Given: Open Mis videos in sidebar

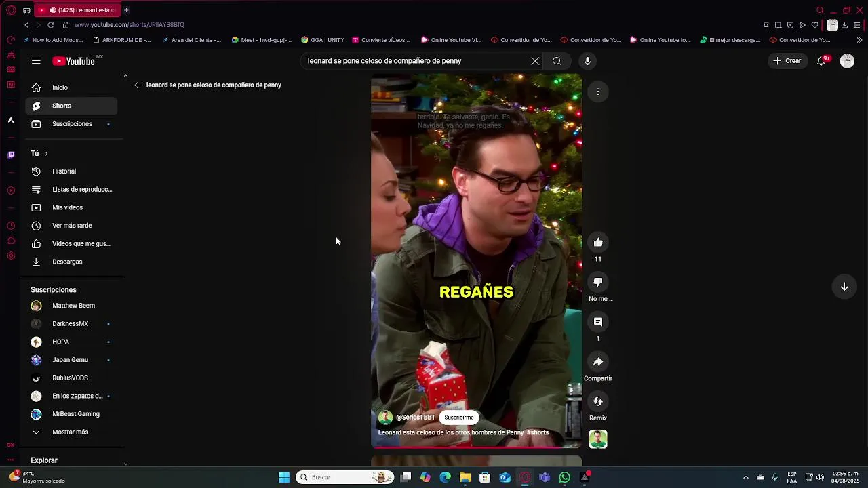Looking at the screenshot, I should (71, 207).
